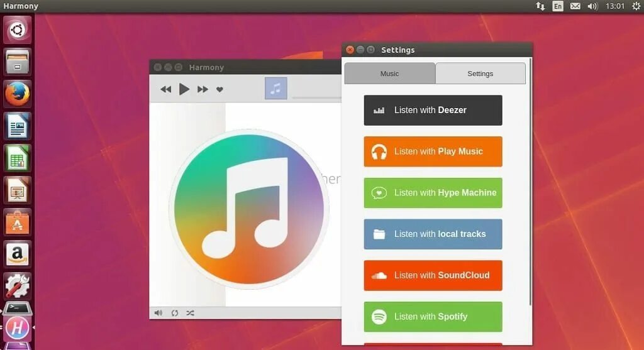This screenshot has width=644, height=350.
Task: Click the Harmony window title bar text
Action: point(206,67)
